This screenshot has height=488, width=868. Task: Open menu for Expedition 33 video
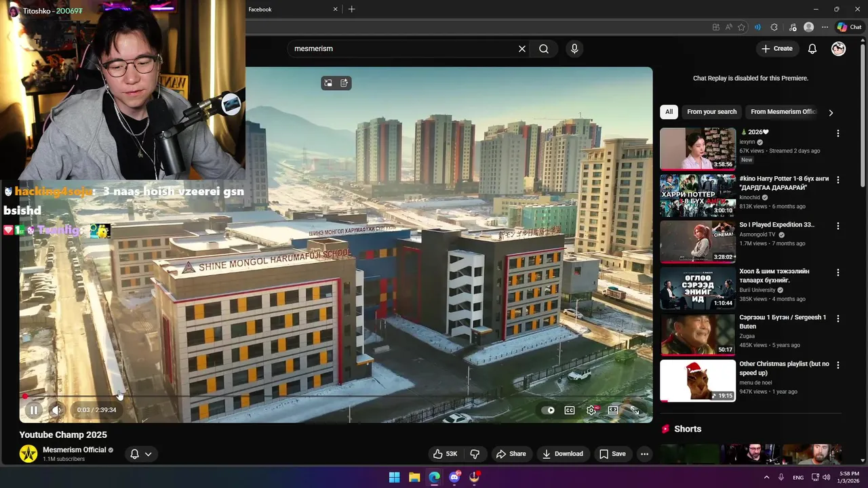(x=838, y=226)
